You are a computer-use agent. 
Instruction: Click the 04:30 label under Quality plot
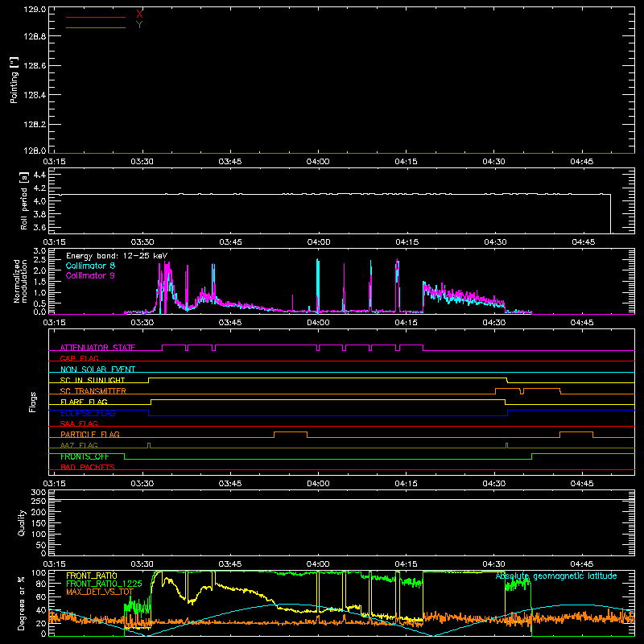(494, 564)
